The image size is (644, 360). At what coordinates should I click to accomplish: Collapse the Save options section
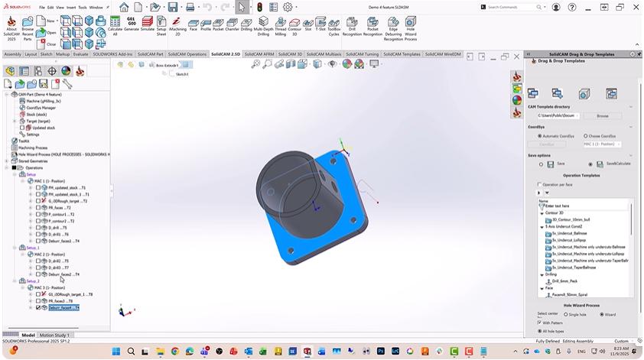[x=631, y=156]
